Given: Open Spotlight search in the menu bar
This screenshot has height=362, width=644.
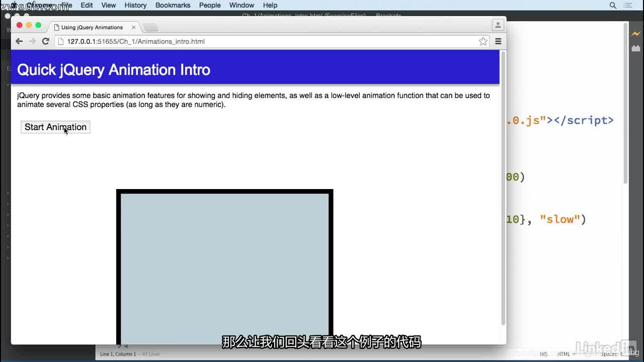Looking at the screenshot, I should point(613,5).
